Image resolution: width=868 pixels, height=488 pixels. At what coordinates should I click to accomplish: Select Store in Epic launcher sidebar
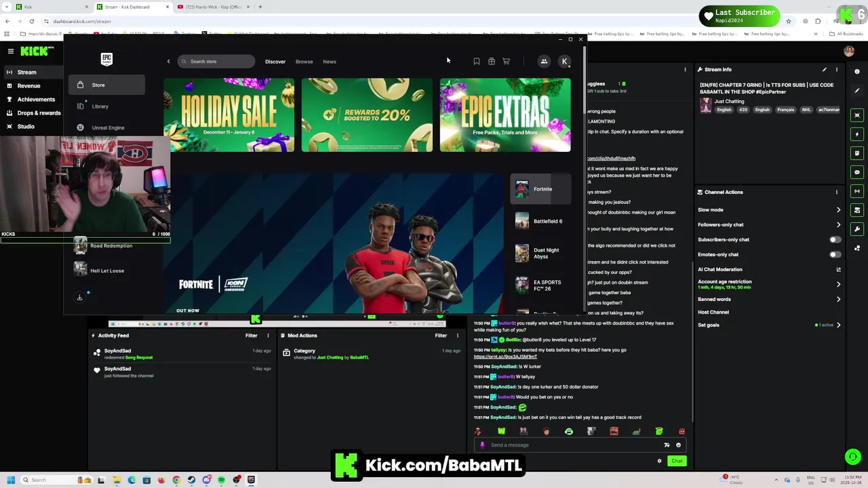pos(106,85)
